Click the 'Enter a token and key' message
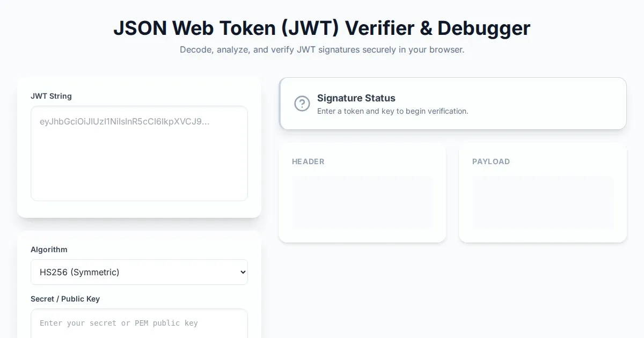This screenshot has width=644, height=338. pos(392,111)
